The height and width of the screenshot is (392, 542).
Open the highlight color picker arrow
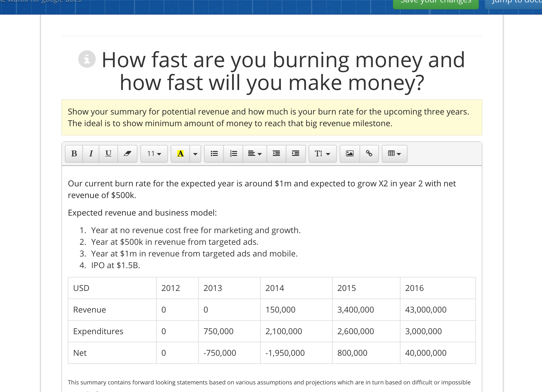point(195,154)
